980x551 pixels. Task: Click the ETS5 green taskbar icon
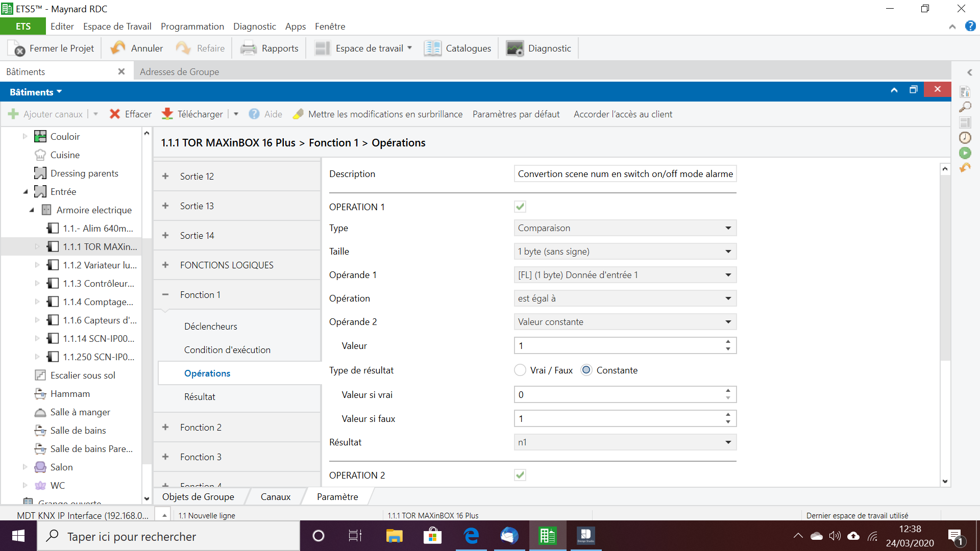coord(548,536)
